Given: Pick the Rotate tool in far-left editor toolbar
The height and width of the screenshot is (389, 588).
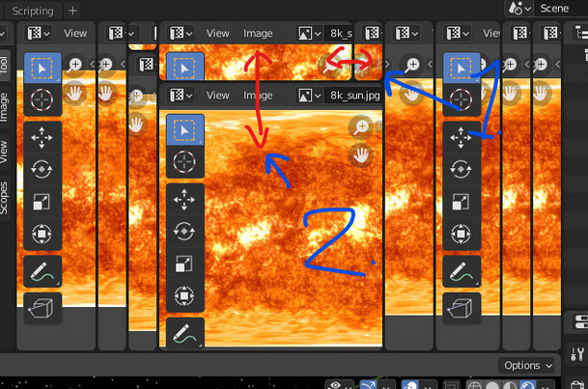Looking at the screenshot, I should tap(42, 169).
